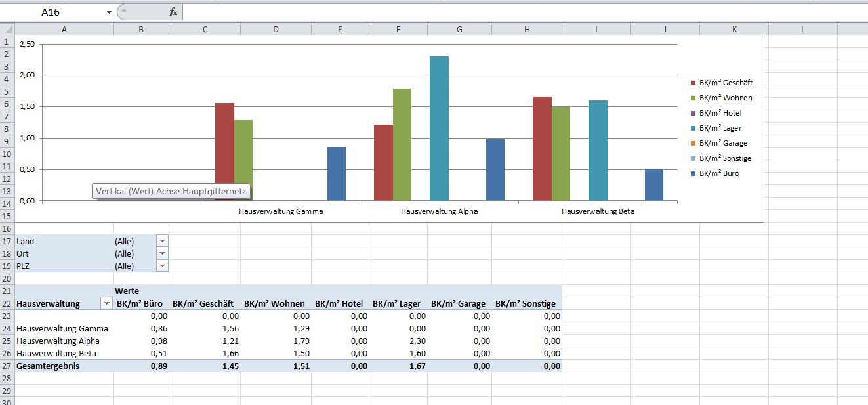The height and width of the screenshot is (405, 868).
Task: Open the Land filter dropdown
Action: 162,241
